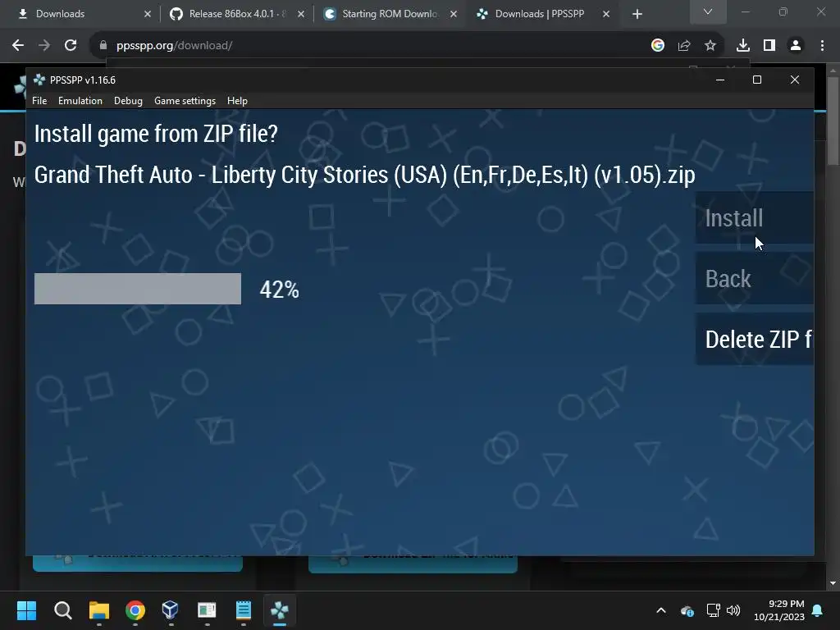The image size is (840, 630).
Task: Open the Emulation menu
Action: point(80,101)
